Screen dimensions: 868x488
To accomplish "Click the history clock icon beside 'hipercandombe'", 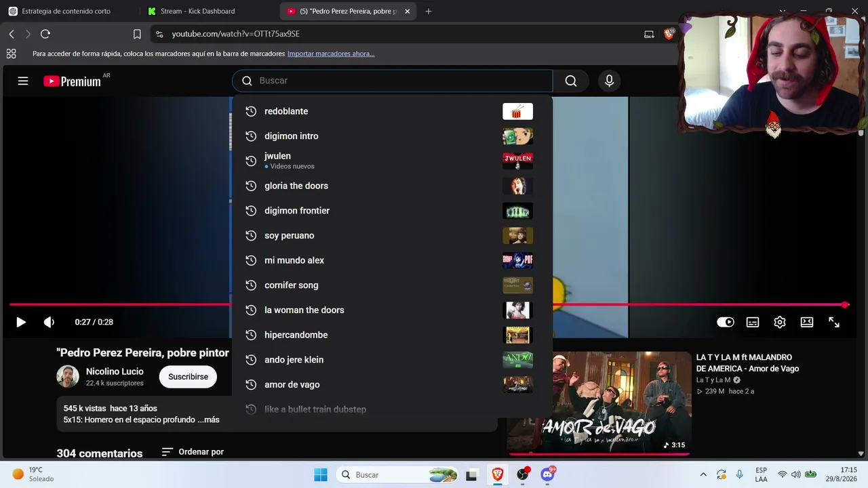I will click(x=251, y=335).
